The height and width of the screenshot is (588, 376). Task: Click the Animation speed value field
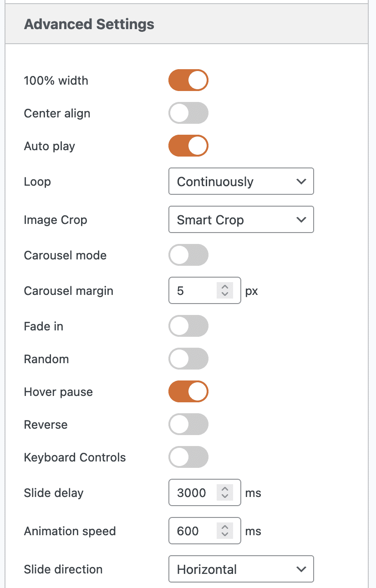pyautogui.click(x=192, y=531)
